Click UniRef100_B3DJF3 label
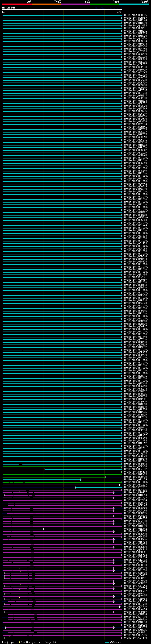This screenshot has height=644, width=151. pos(135,285)
